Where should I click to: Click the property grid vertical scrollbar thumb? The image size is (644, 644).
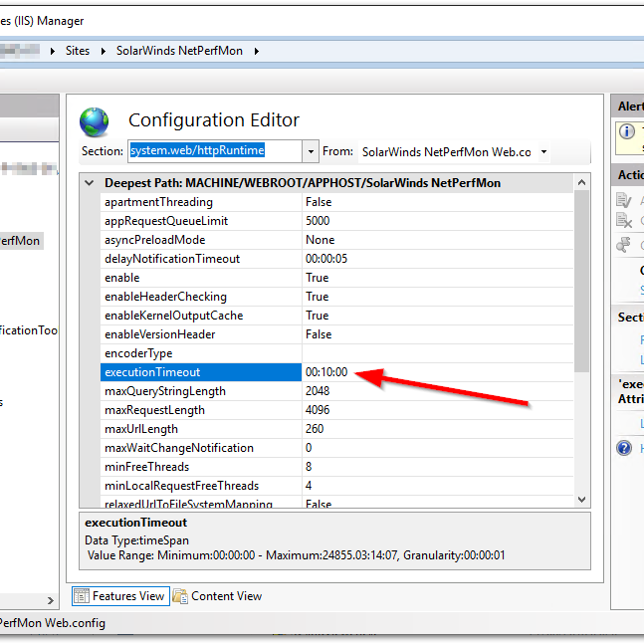click(581, 282)
